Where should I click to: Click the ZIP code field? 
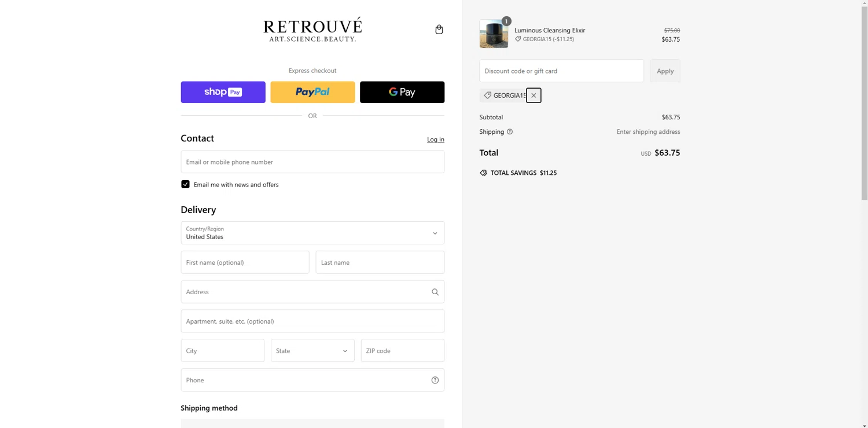click(x=403, y=351)
